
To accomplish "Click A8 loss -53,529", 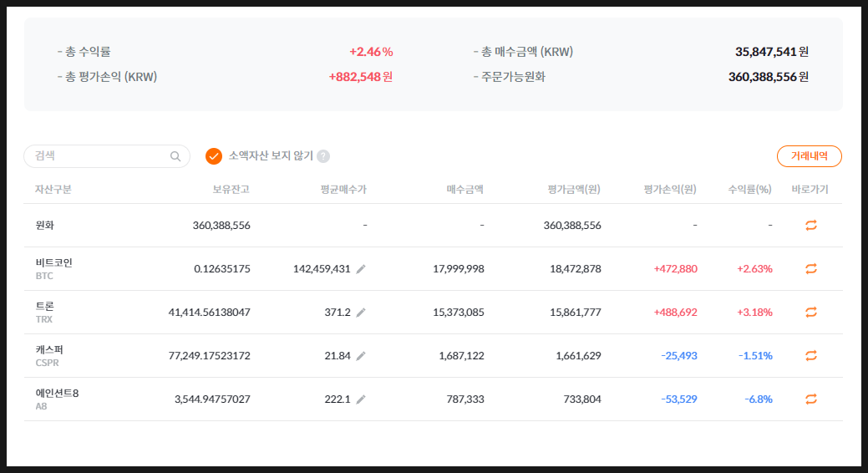I will tap(679, 399).
